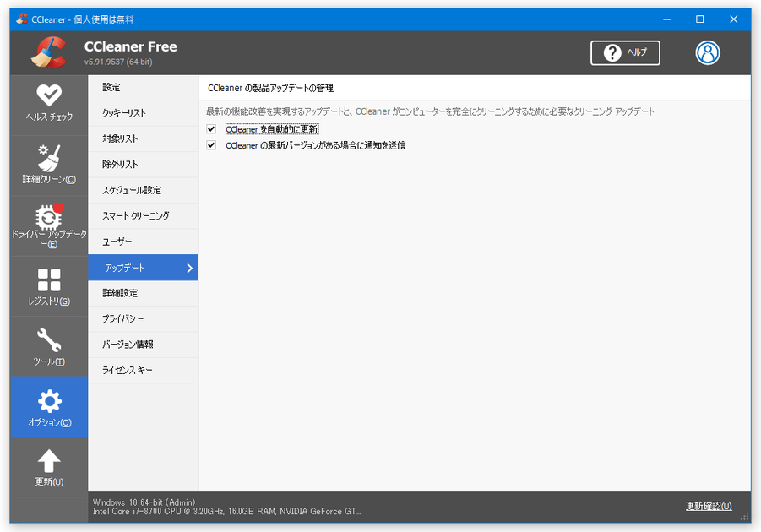Click the 更新 upward arrow icon
761x532 pixels.
point(49,461)
